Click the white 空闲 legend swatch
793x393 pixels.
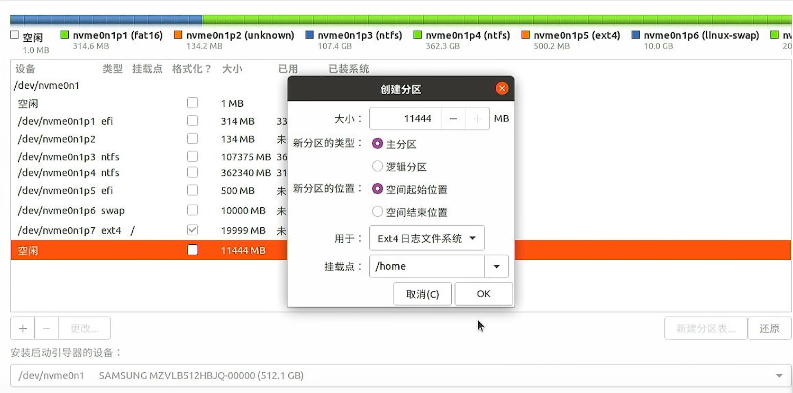click(14, 35)
